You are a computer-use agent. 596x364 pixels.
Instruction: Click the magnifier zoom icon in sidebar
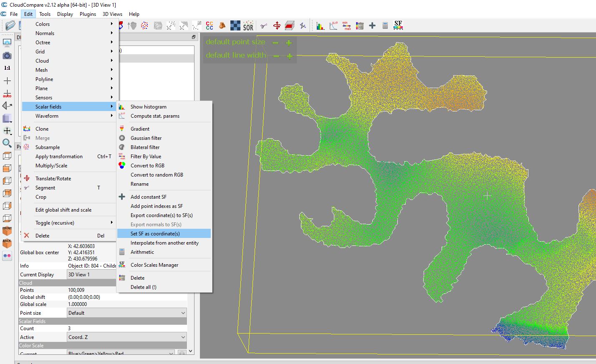7,143
